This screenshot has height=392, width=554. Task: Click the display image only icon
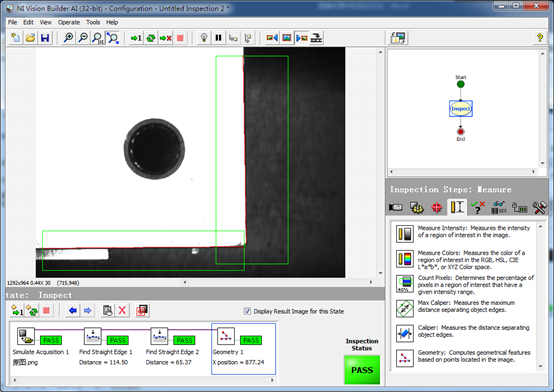[x=287, y=38]
